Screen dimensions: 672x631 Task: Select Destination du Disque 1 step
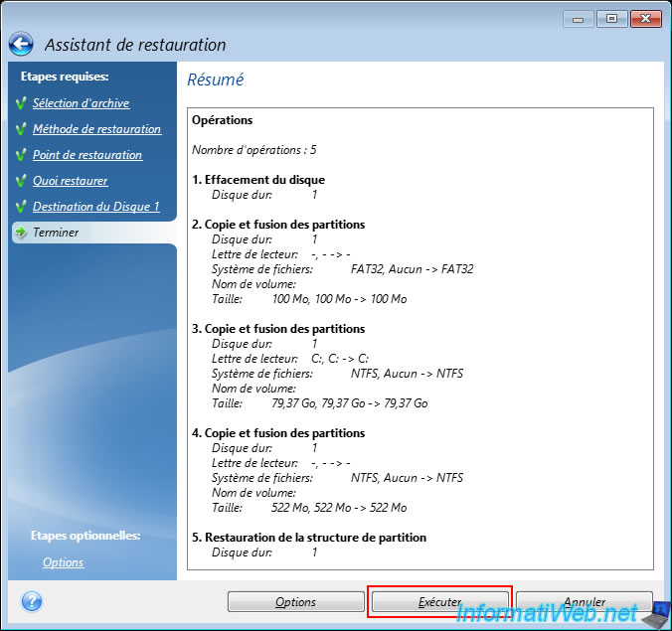click(x=95, y=207)
